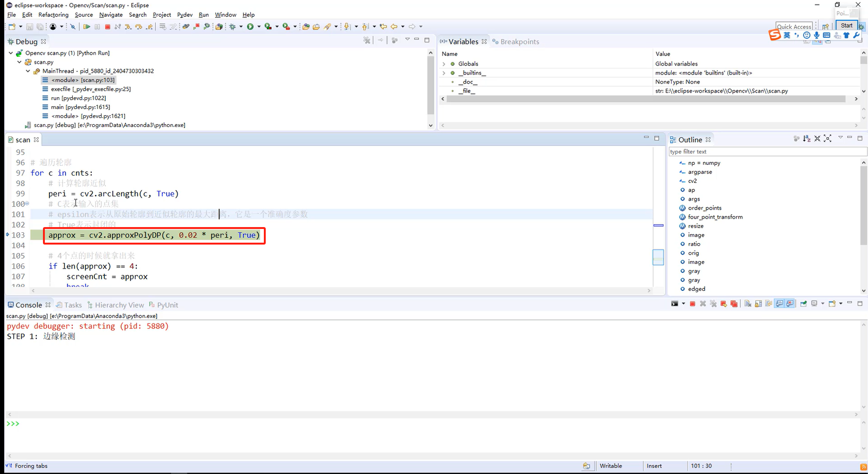868x474 pixels.
Task: Expand the __builtins__ variable row
Action: (444, 73)
